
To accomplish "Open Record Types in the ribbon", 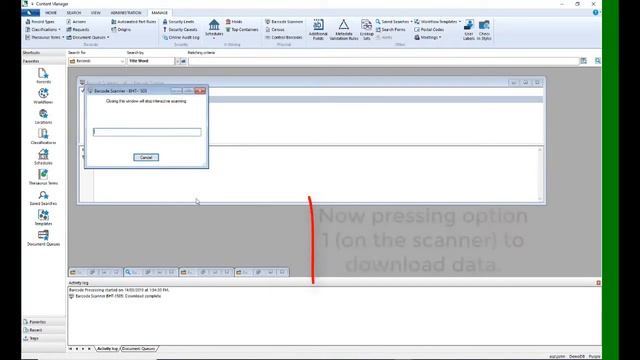I will click(x=40, y=22).
